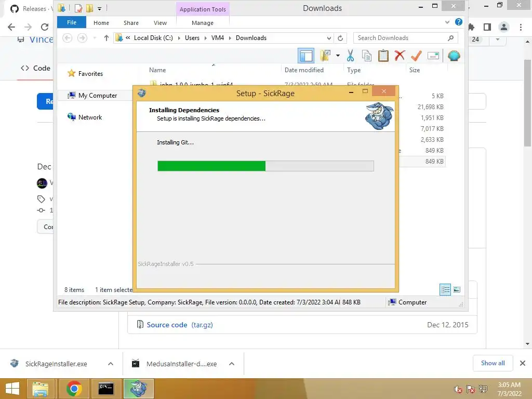532x399 pixels.
Task: Select the Application Tools contextual tab
Action: click(203, 9)
